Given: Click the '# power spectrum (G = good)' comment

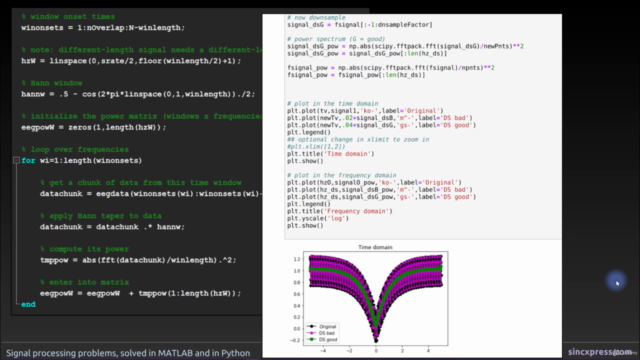Looking at the screenshot, I should [x=336, y=39].
